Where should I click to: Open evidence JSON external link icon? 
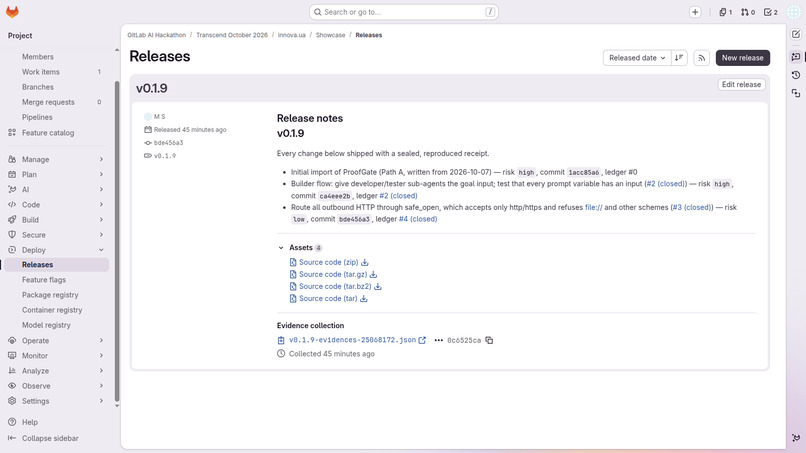point(422,340)
